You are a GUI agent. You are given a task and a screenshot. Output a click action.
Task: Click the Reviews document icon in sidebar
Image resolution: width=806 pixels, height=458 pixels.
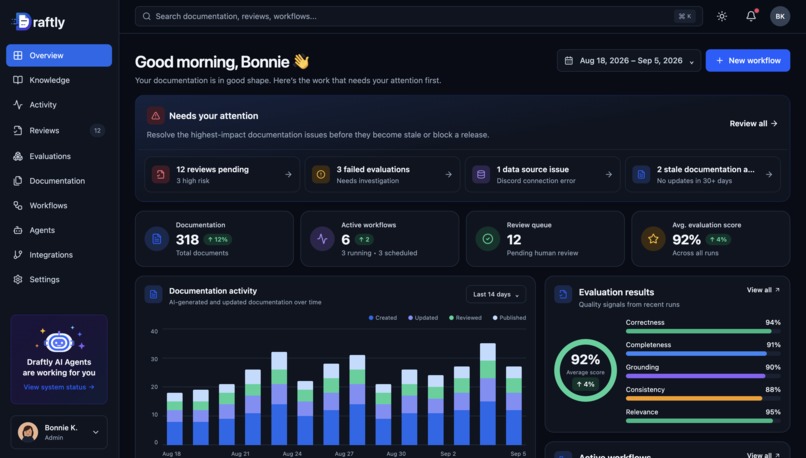pyautogui.click(x=18, y=131)
